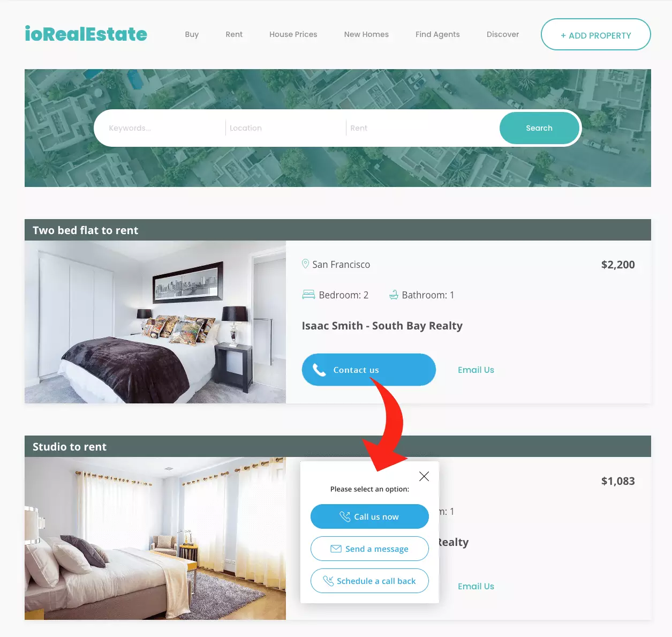This screenshot has width=672, height=637.
Task: Click the phone icon in Call us now
Action: pos(345,516)
